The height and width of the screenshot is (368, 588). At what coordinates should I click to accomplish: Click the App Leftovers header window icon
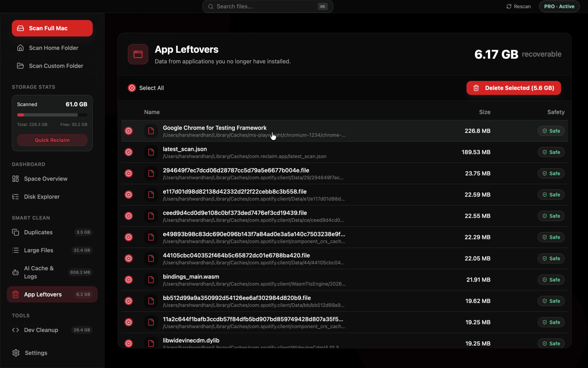138,54
